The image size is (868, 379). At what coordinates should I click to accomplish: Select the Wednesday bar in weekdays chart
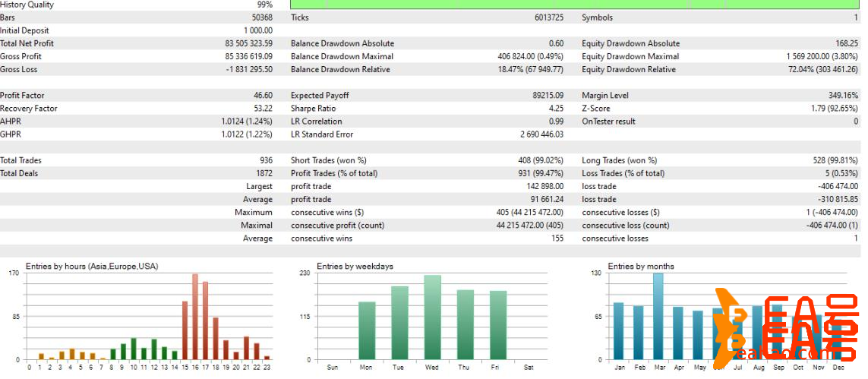[432, 317]
